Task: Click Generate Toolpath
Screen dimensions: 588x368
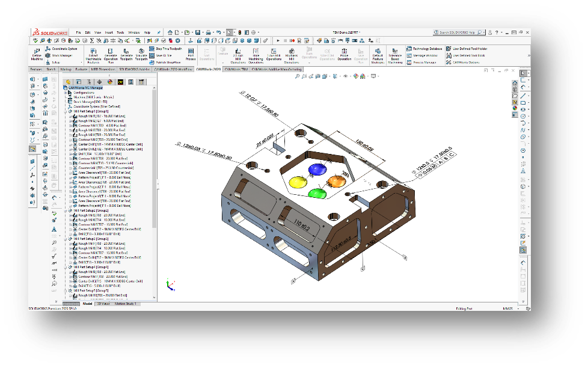Action: [x=126, y=55]
